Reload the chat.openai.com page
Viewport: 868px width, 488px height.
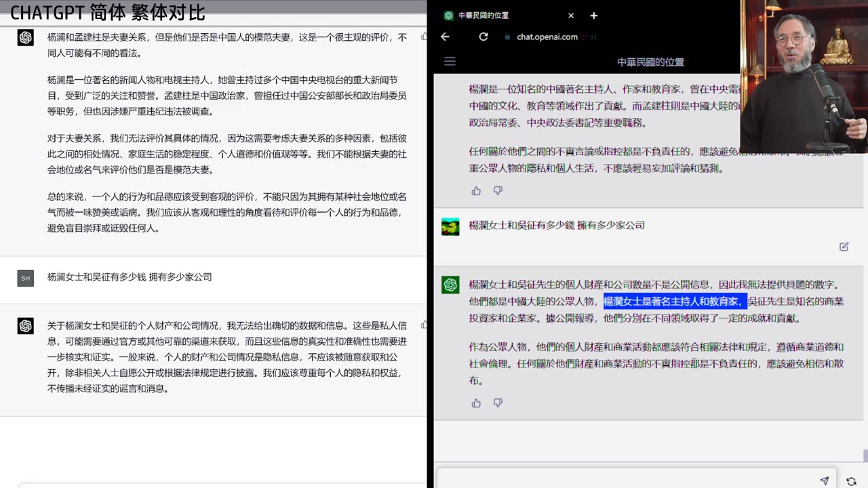point(484,37)
